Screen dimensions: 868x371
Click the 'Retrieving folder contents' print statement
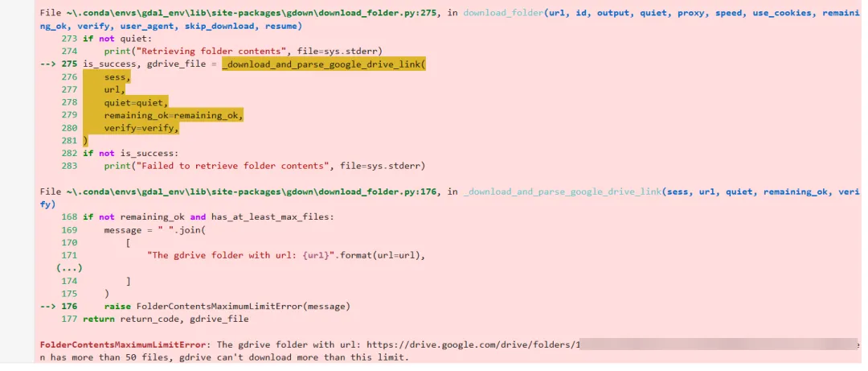pyautogui.click(x=243, y=52)
